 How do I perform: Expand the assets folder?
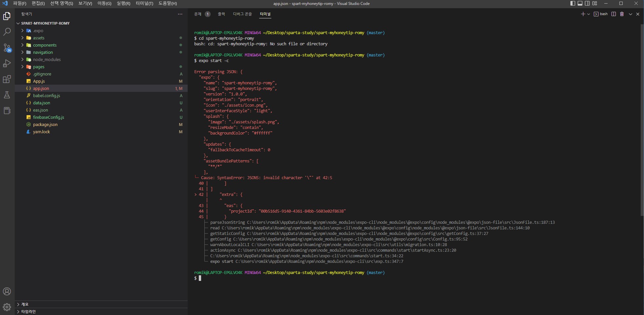(x=101, y=38)
